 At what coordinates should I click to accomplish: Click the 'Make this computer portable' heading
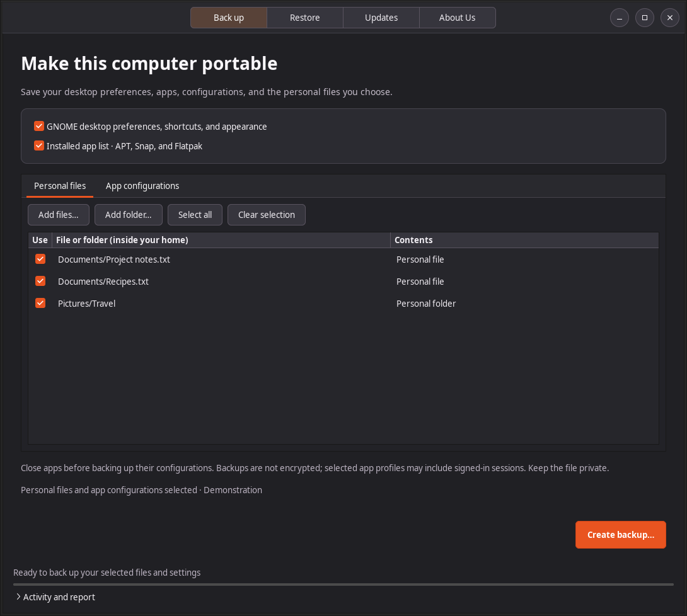pos(149,64)
